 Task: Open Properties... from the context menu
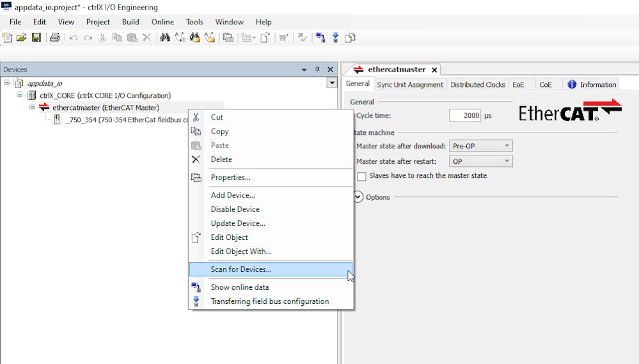point(271,177)
